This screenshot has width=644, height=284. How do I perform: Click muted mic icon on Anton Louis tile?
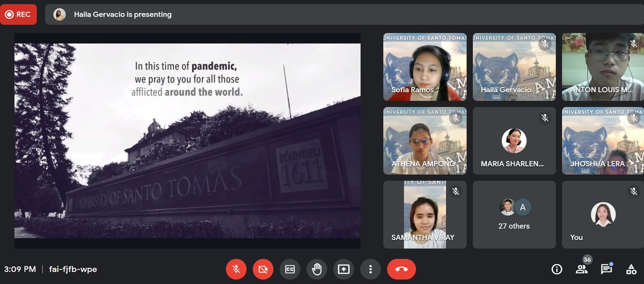(x=634, y=44)
